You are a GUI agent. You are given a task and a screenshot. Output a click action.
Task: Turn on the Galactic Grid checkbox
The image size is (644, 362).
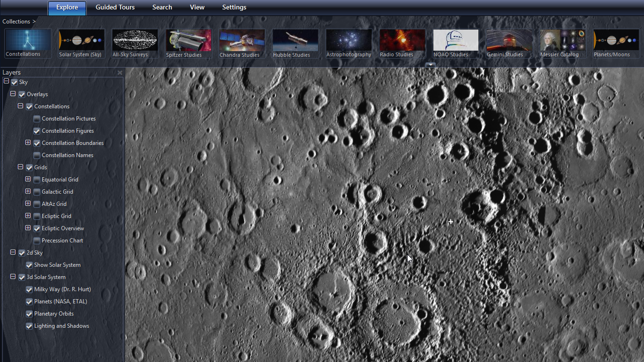coord(37,192)
